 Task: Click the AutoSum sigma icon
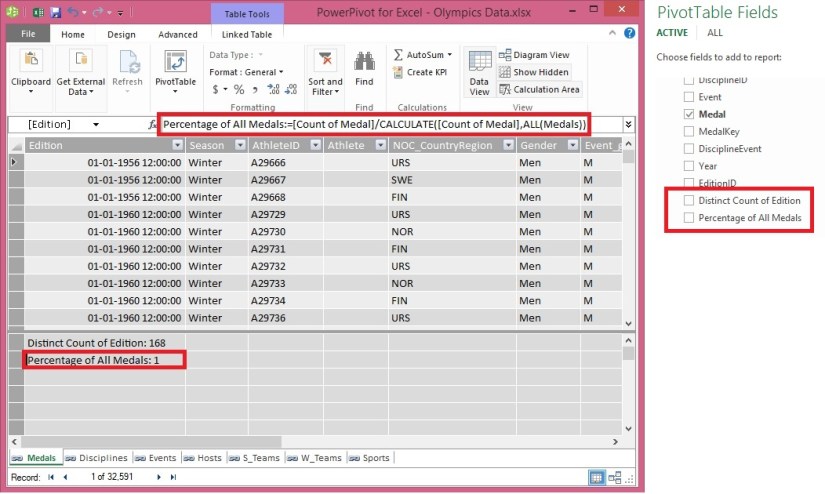click(398, 55)
